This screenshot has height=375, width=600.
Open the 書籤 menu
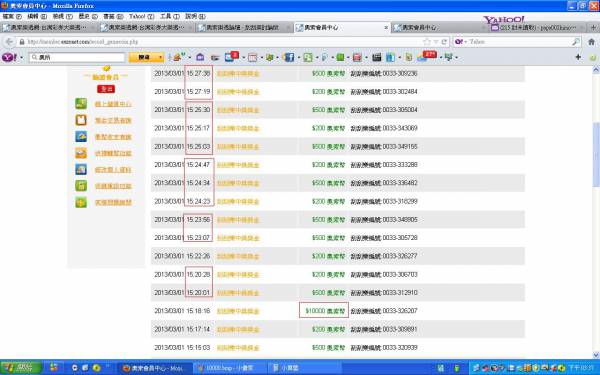[113, 16]
